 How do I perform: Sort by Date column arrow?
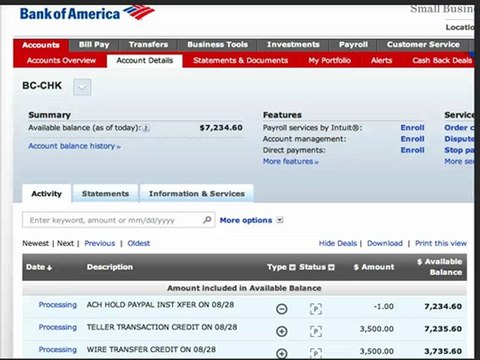pyautogui.click(x=49, y=268)
